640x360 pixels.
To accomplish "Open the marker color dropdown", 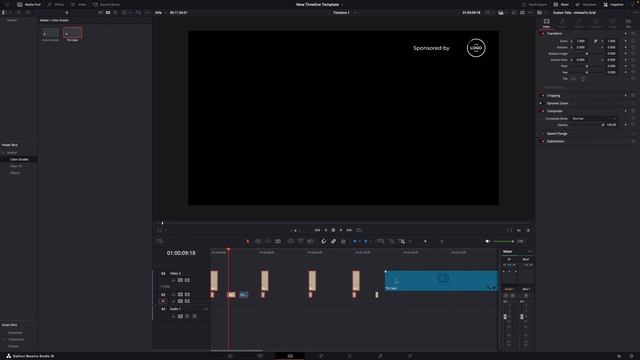I will [x=371, y=241].
